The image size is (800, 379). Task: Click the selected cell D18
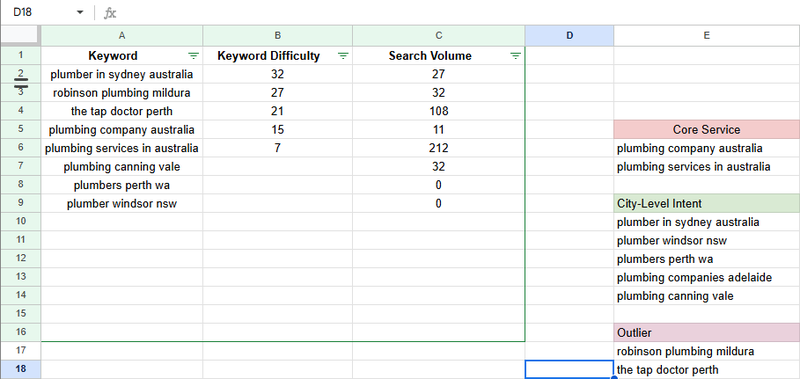click(x=569, y=369)
